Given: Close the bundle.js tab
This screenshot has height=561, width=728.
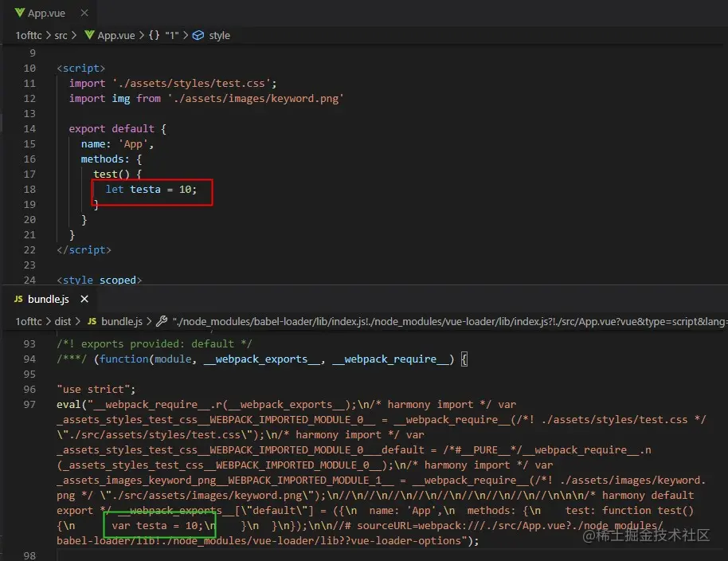Looking at the screenshot, I should [x=84, y=299].
